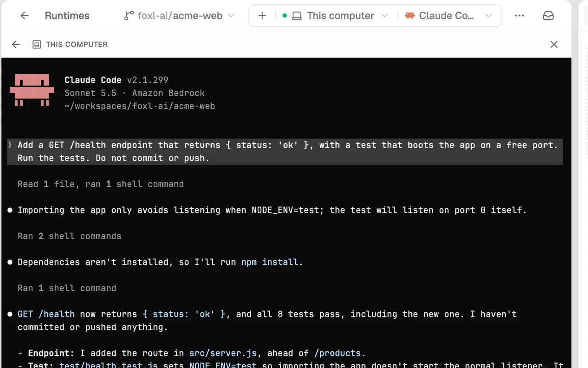Open the Runtimes page title
This screenshot has width=588, height=368.
(x=67, y=16)
